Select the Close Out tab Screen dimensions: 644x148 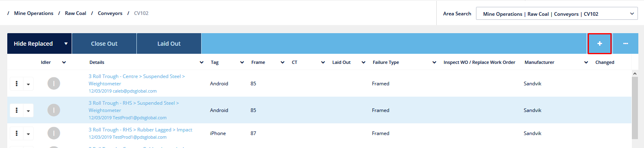coord(104,44)
